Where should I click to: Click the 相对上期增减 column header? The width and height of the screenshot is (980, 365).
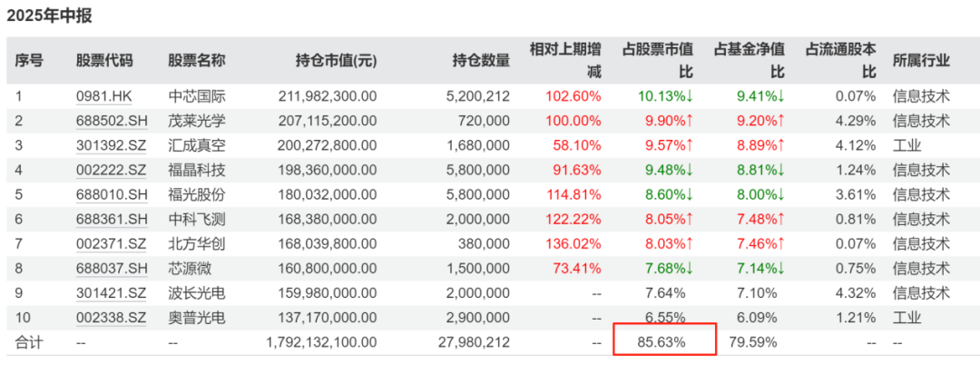point(565,61)
